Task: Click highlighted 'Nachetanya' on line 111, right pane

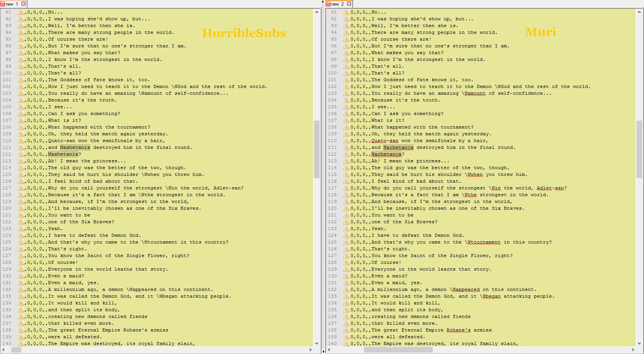Action: (x=398, y=148)
